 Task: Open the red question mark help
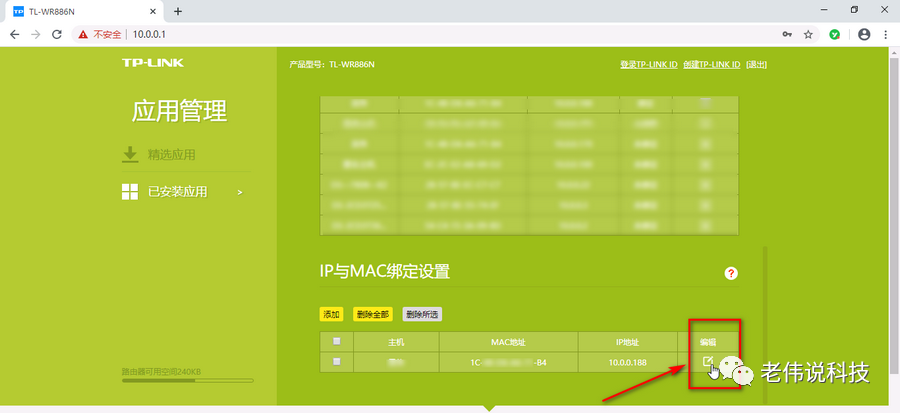731,273
